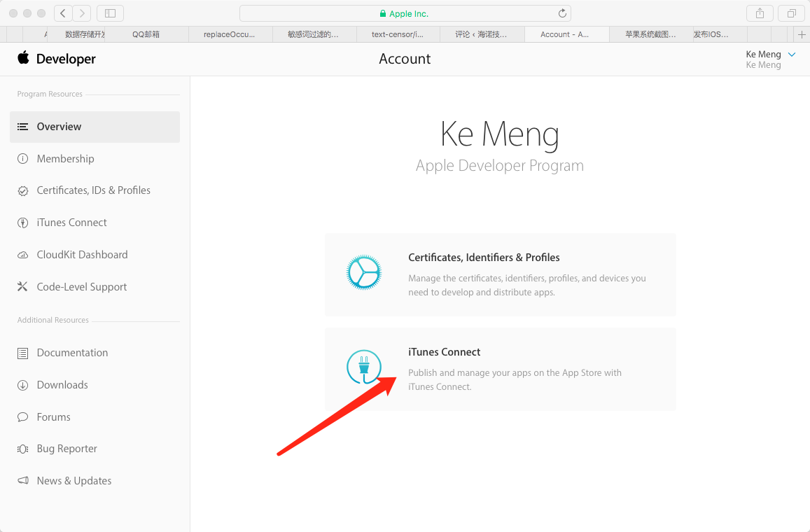Click the Forums speech bubble icon
The width and height of the screenshot is (810, 532).
click(x=22, y=416)
